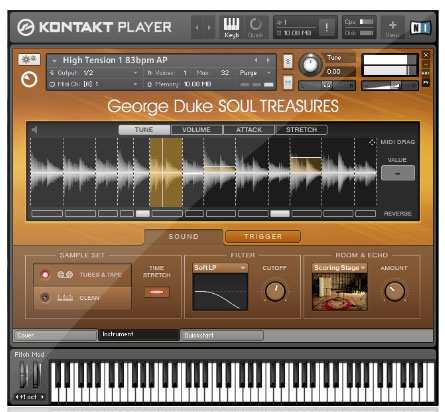Go to previous rack page arrow in header
This screenshot has width=445, height=412.
tap(197, 27)
